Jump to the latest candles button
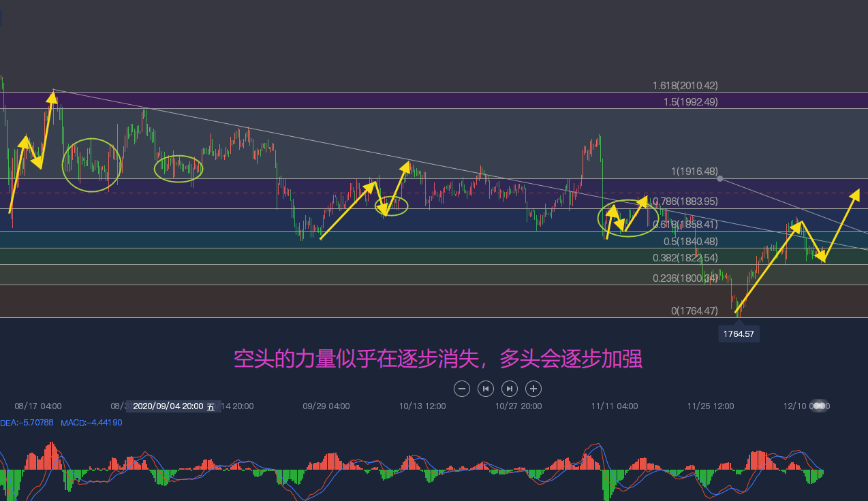Viewport: 868px width, 501px height. tap(510, 389)
